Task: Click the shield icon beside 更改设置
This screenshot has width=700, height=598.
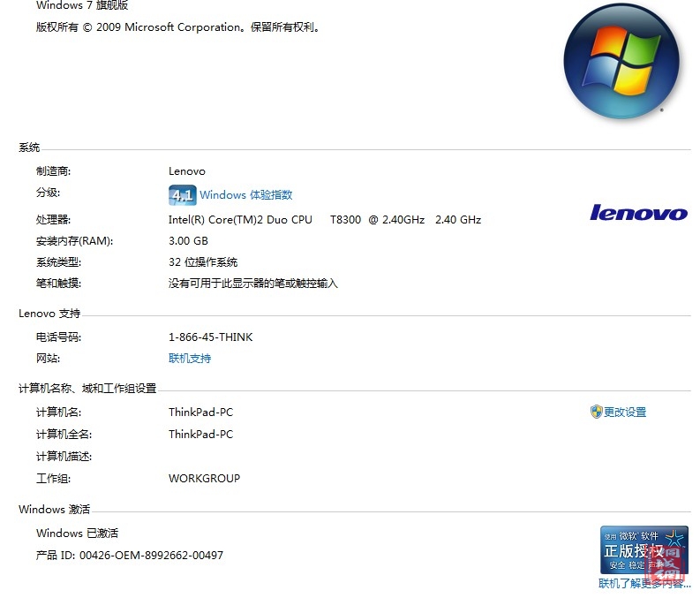Action: coord(596,412)
